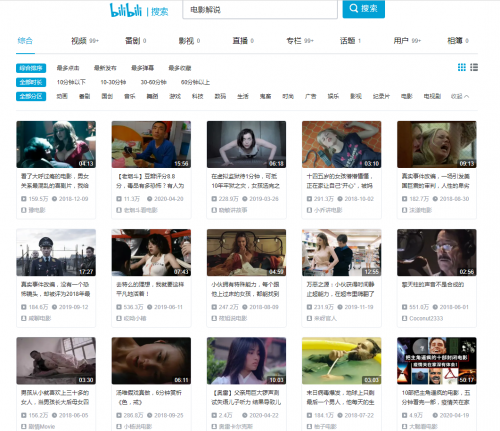Open the 直播 tab
This screenshot has height=431, width=500.
coord(243,41)
